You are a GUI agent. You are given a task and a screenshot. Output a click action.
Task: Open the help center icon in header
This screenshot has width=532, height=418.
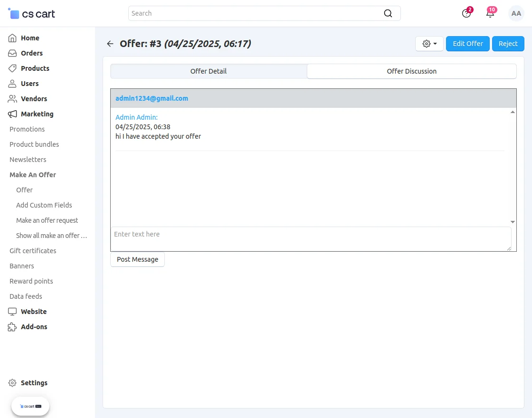[466, 13]
